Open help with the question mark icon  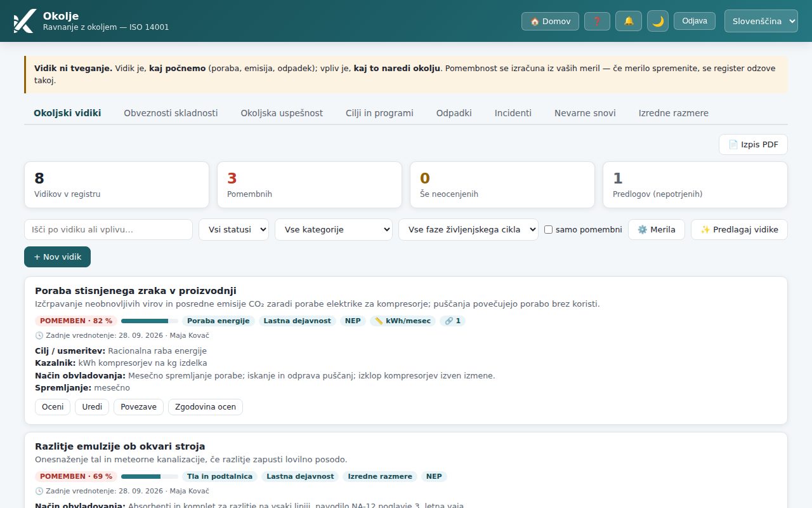pos(597,21)
